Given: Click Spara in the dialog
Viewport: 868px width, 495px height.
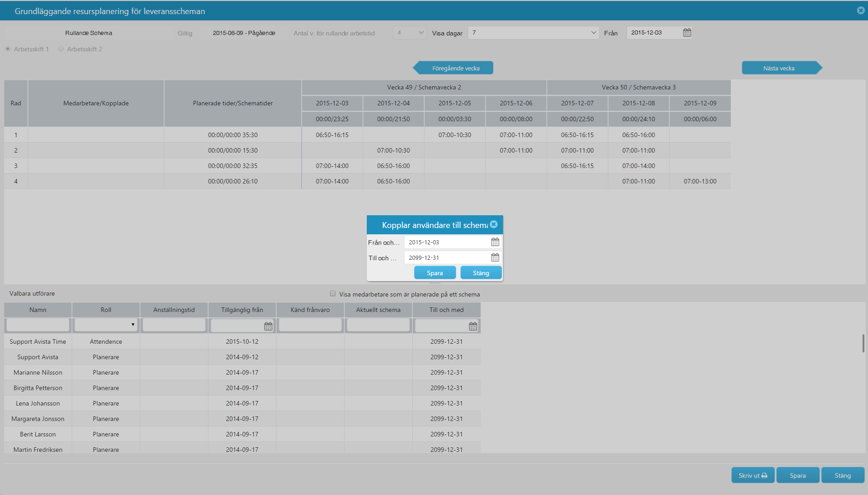Looking at the screenshot, I should tap(435, 273).
